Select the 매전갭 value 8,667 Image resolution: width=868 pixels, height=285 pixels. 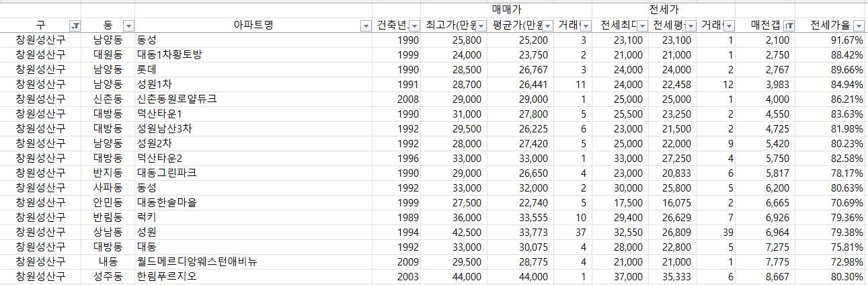pyautogui.click(x=766, y=276)
